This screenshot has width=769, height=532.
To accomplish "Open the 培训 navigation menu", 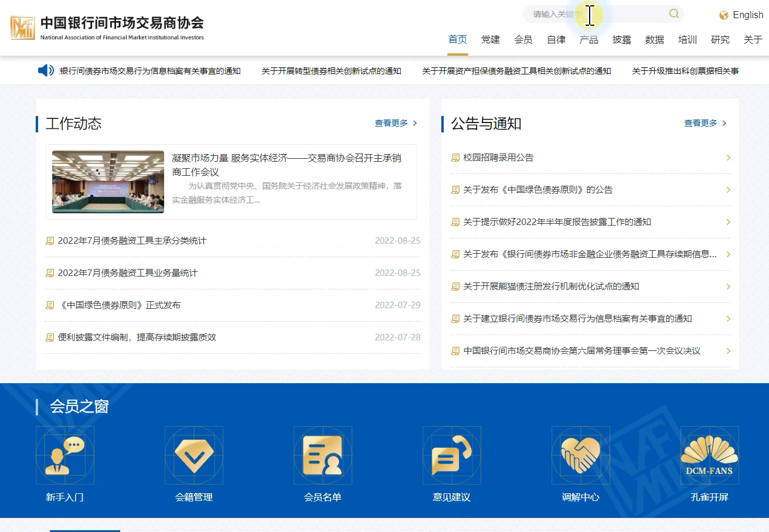I will (688, 40).
